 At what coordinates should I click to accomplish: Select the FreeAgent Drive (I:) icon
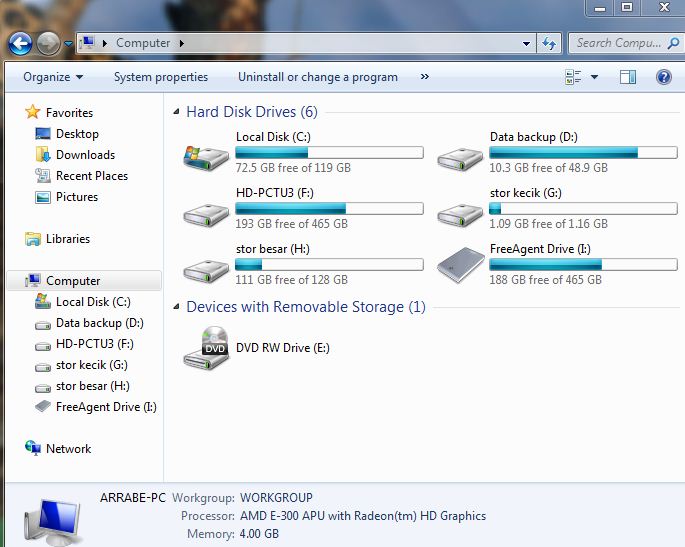coord(461,265)
